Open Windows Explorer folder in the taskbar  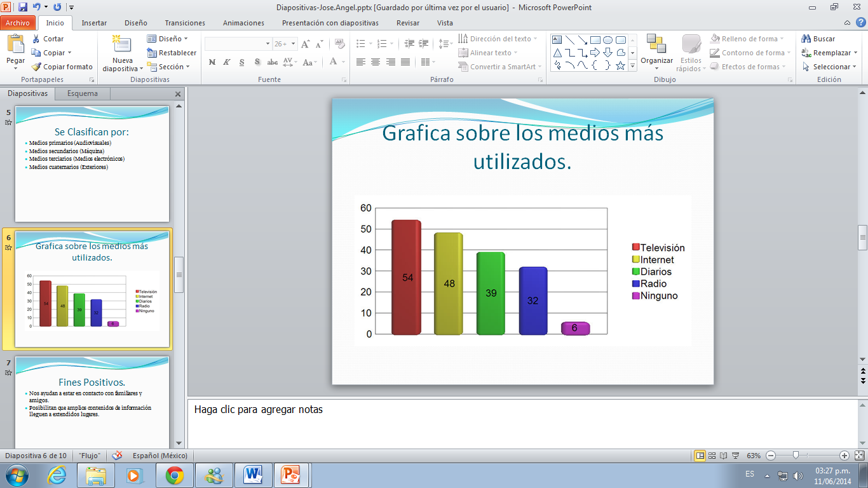click(x=95, y=475)
